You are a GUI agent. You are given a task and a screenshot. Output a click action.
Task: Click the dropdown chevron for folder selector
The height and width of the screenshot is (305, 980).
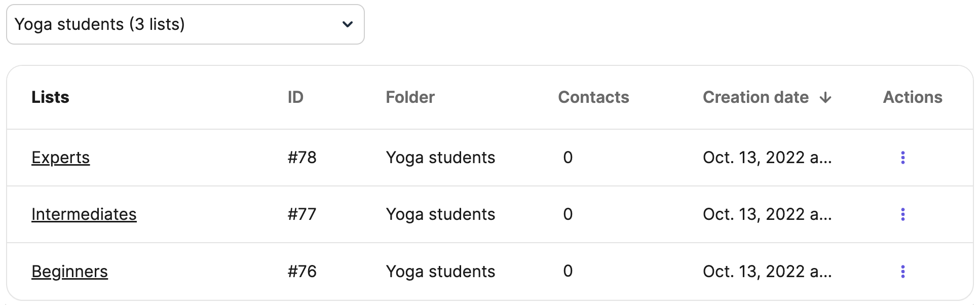pyautogui.click(x=348, y=24)
